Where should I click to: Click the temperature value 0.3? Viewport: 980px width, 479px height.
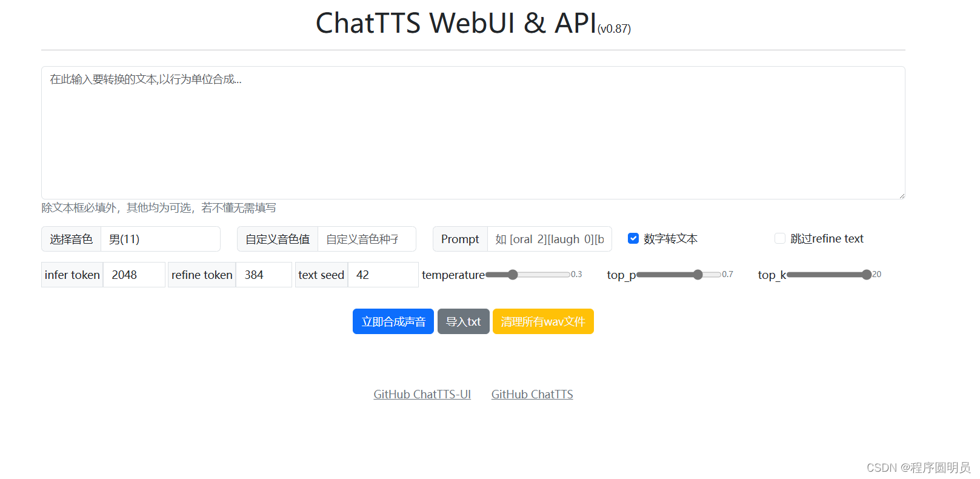tap(576, 275)
